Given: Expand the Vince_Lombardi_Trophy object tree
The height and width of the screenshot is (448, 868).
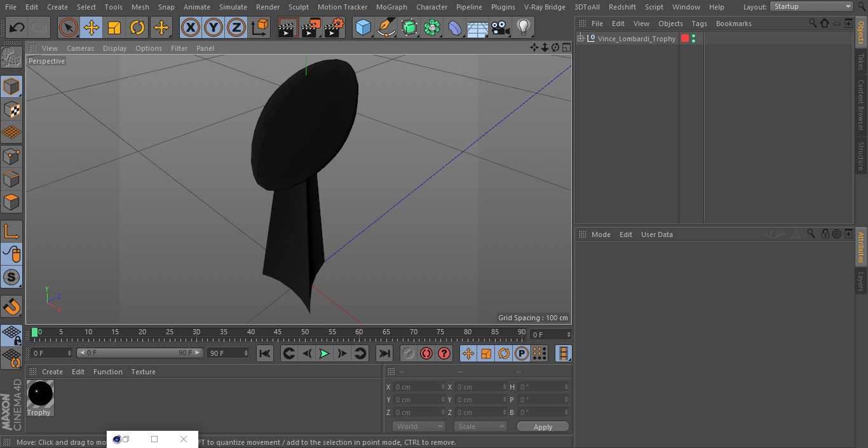Looking at the screenshot, I should 581,39.
